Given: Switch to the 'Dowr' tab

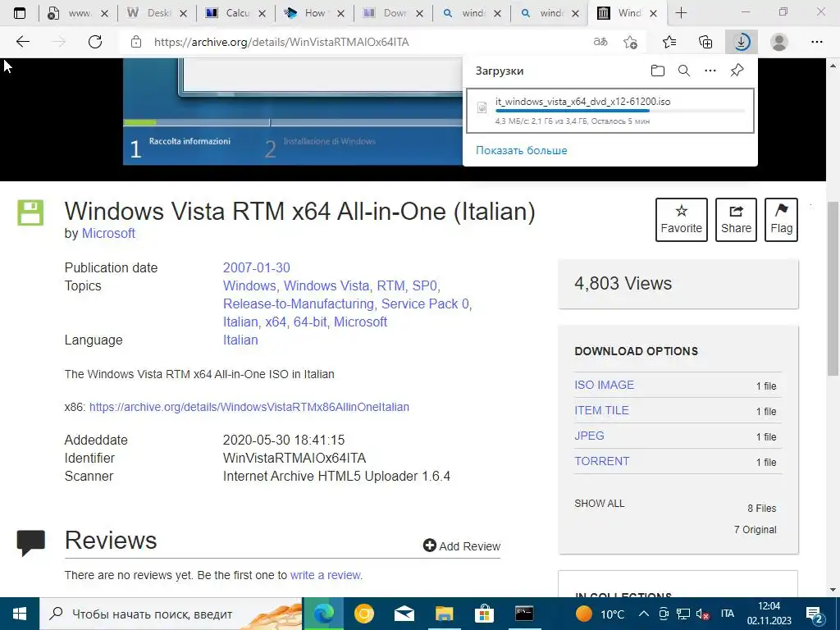Looking at the screenshot, I should coord(391,13).
